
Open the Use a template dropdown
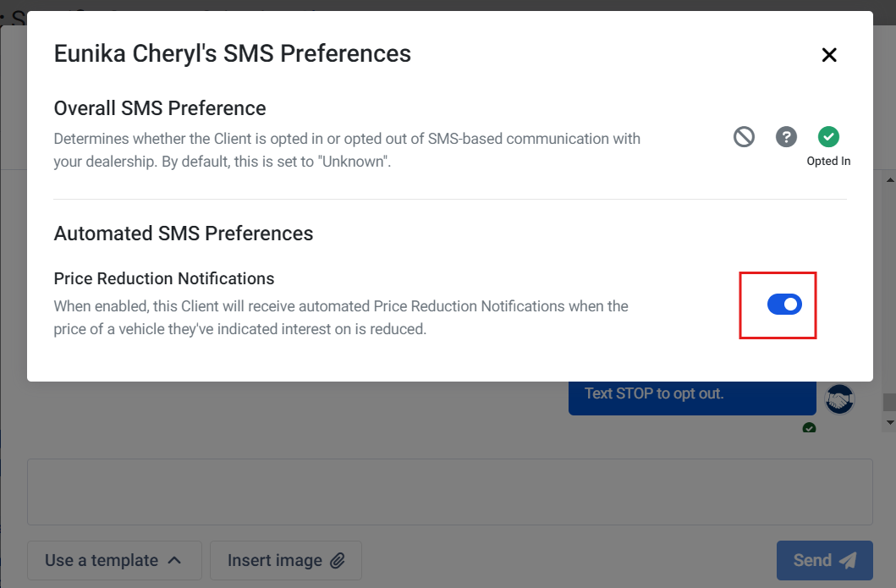pos(114,561)
